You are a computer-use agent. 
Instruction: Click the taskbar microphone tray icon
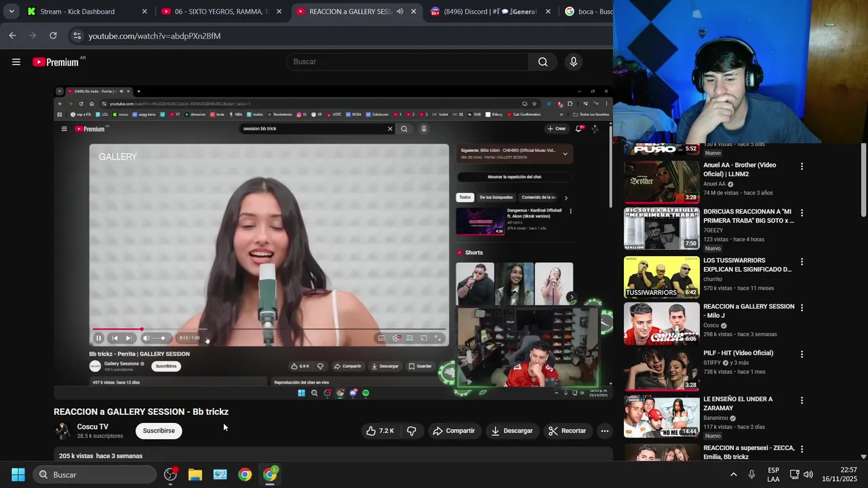point(751,474)
